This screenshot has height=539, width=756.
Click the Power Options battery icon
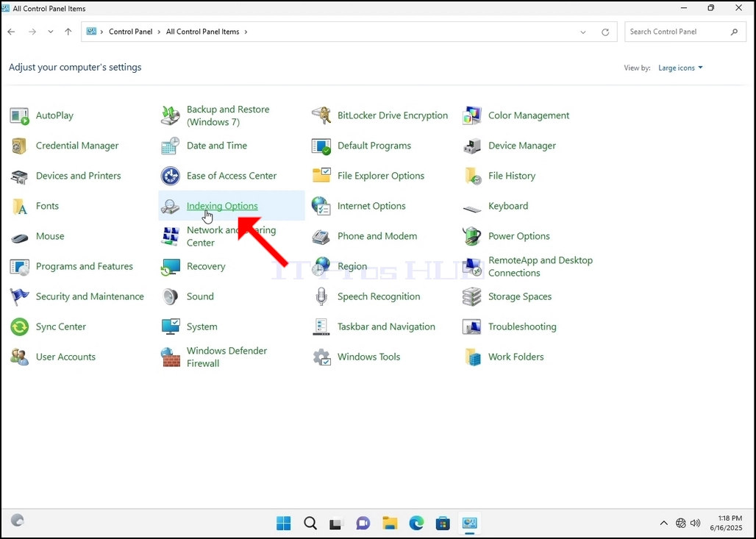tap(472, 236)
